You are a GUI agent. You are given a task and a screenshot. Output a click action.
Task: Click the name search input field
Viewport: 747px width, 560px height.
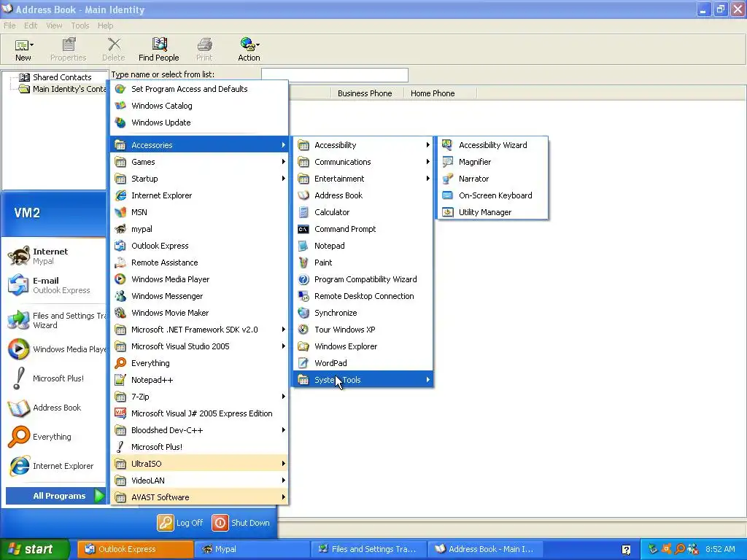click(x=334, y=75)
